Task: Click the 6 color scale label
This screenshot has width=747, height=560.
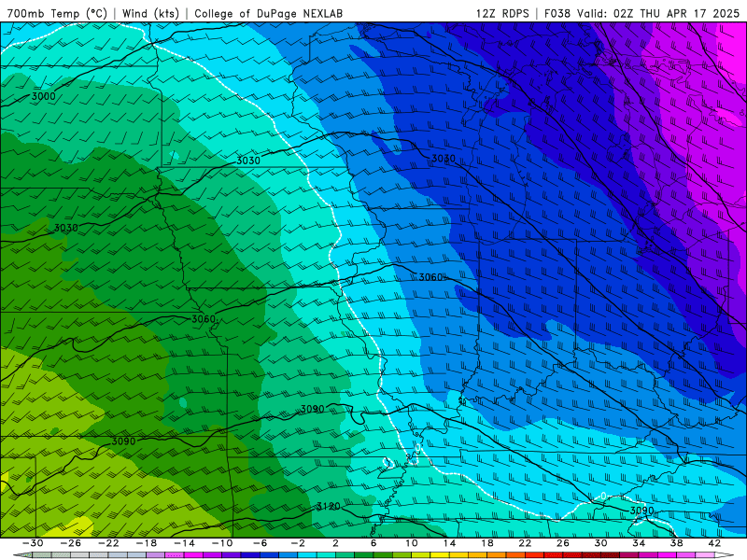Action: pos(373,543)
